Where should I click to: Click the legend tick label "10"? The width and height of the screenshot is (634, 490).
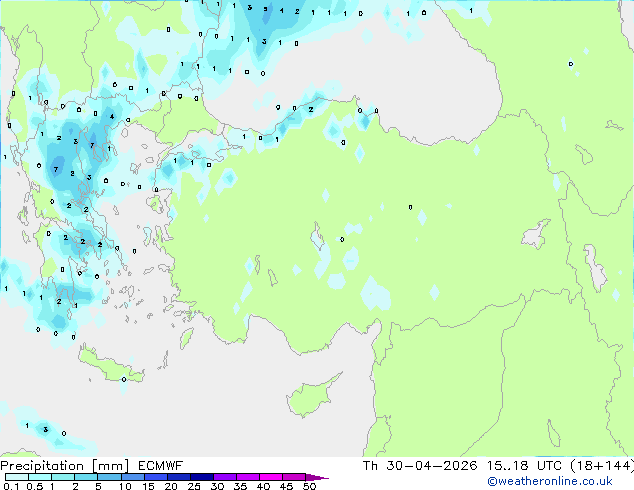[125, 486]
